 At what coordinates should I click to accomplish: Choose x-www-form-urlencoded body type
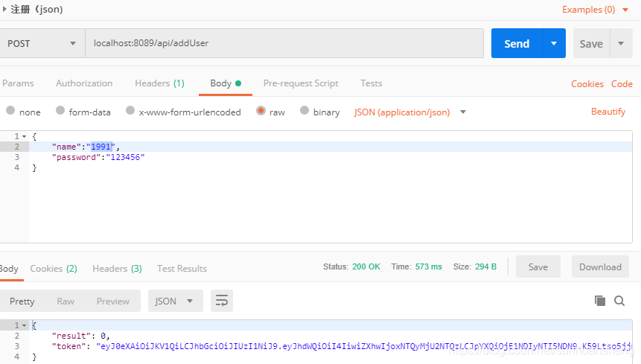point(130,111)
